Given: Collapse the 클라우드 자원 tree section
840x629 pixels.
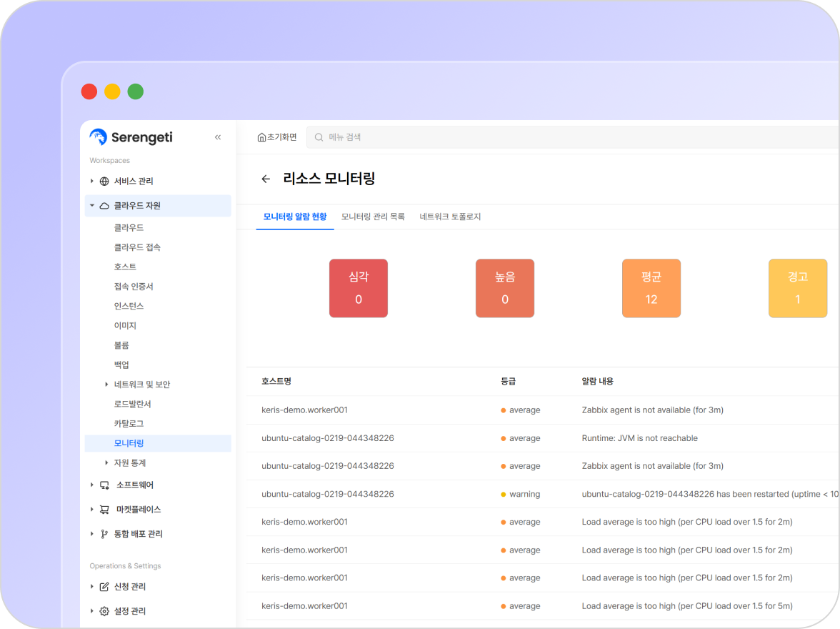Looking at the screenshot, I should pos(91,206).
